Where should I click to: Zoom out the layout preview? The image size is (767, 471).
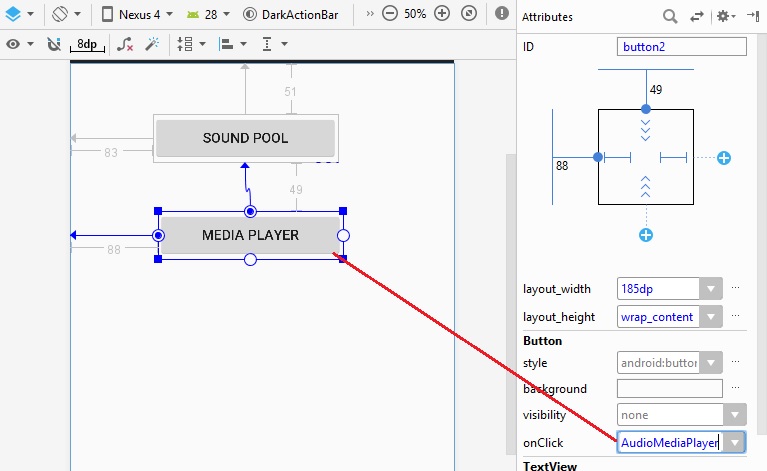pos(389,15)
